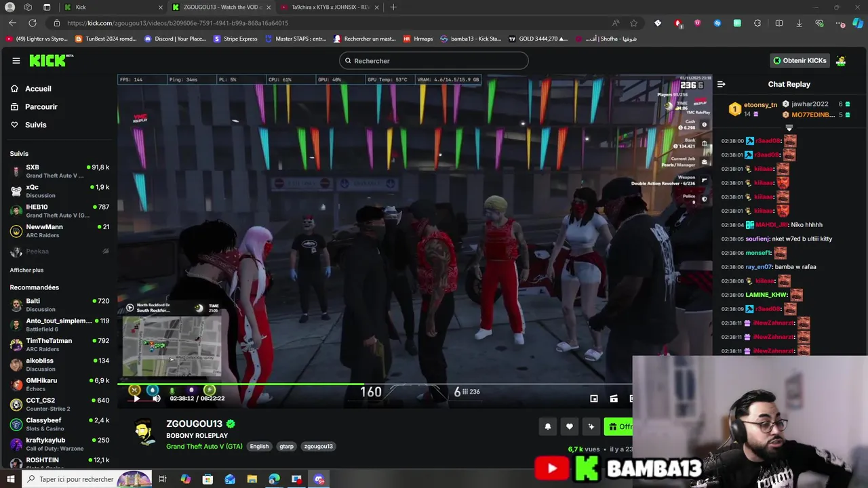Image resolution: width=868 pixels, height=488 pixels.
Task: Open ZGOUGOU13 channel name link
Action: 194,424
